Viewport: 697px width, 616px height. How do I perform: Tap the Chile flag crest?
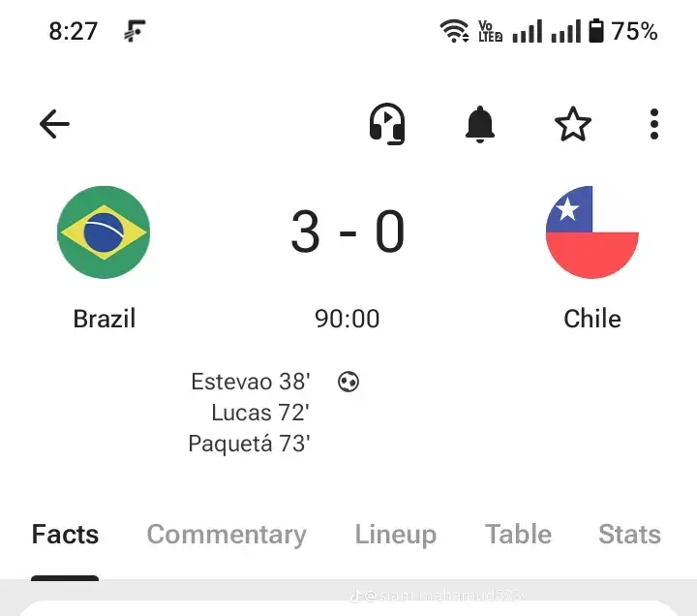point(592,232)
